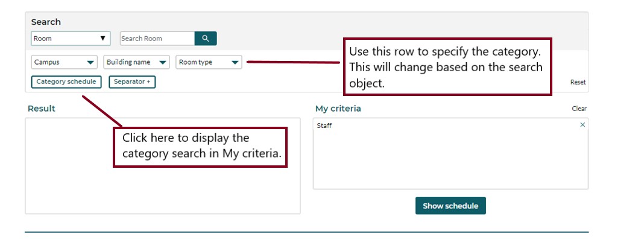Focus the Search Room text field
The width and height of the screenshot is (644, 239).
[157, 39]
